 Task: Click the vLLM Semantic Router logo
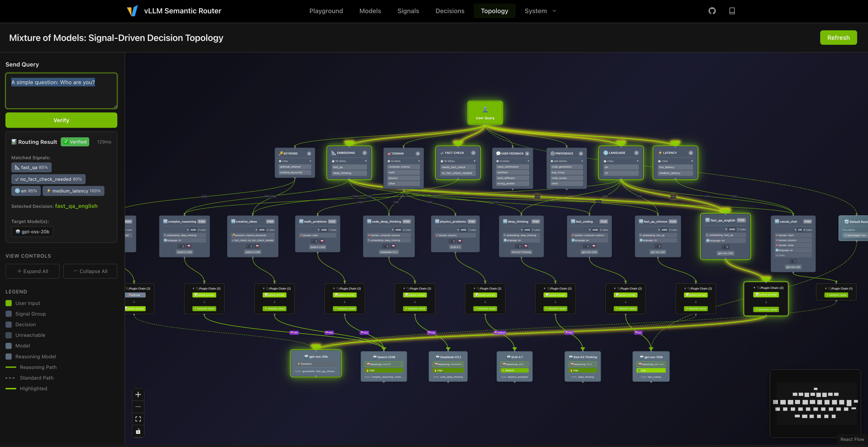tap(133, 11)
